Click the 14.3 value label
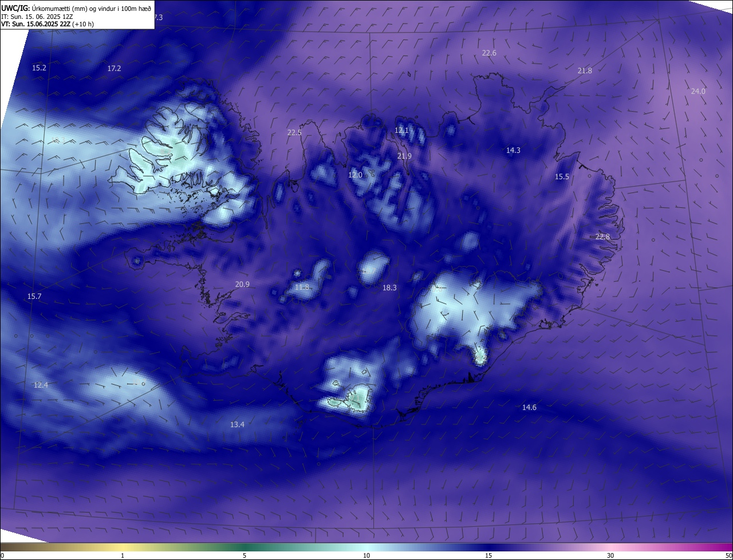 (513, 150)
